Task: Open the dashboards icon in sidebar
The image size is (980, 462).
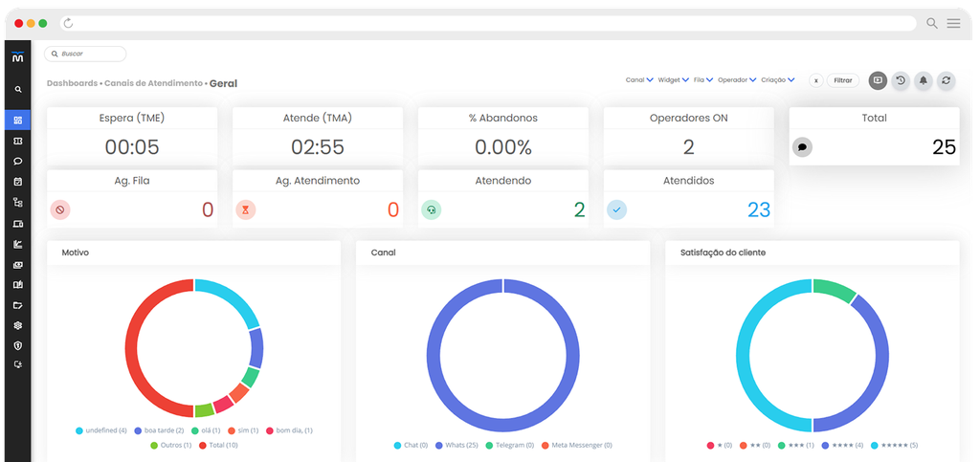Action: coord(17,121)
